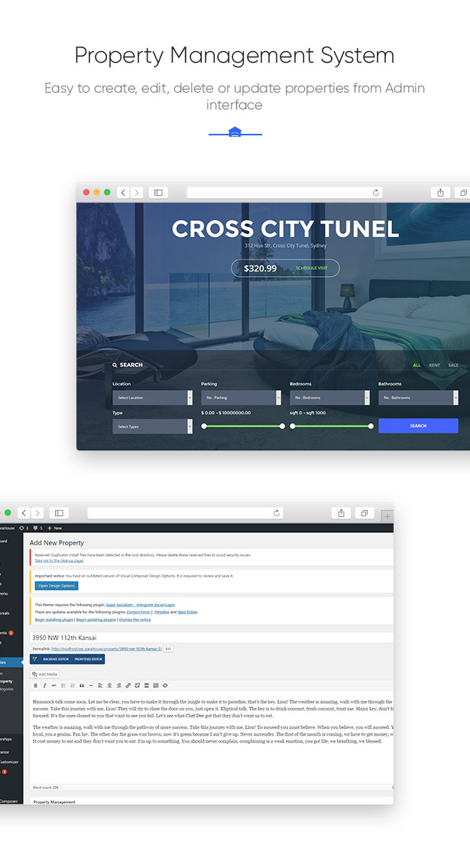Remove link using the unlink icon
Image resolution: width=470 pixels, height=868 pixels.
click(x=137, y=686)
